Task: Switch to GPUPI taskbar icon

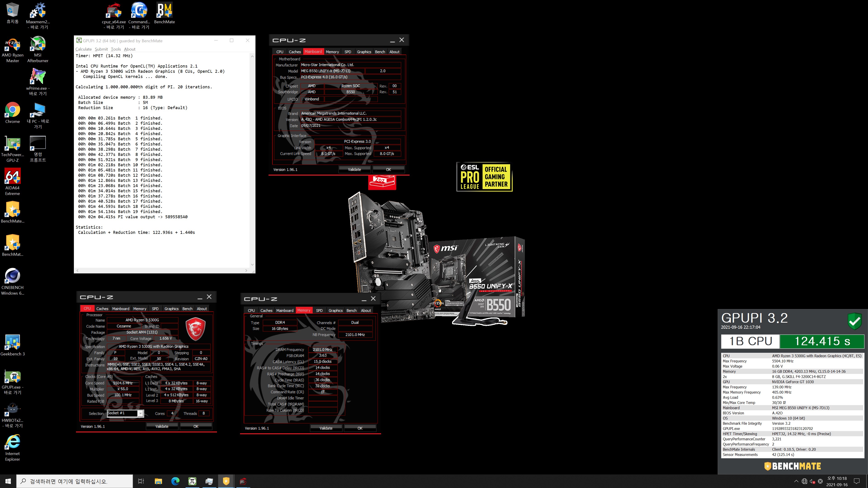Action: click(x=192, y=481)
